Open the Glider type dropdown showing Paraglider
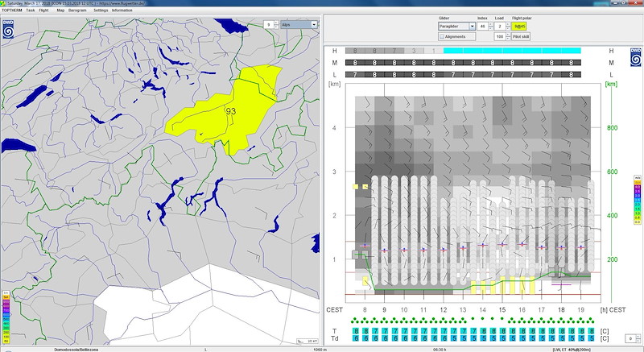644x352 pixels. click(456, 27)
